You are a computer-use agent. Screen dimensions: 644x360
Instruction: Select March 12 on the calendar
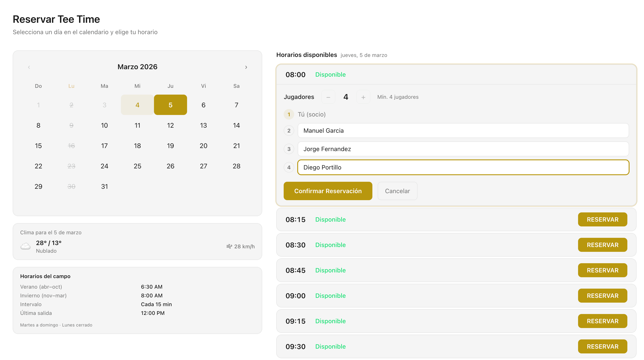pos(170,125)
